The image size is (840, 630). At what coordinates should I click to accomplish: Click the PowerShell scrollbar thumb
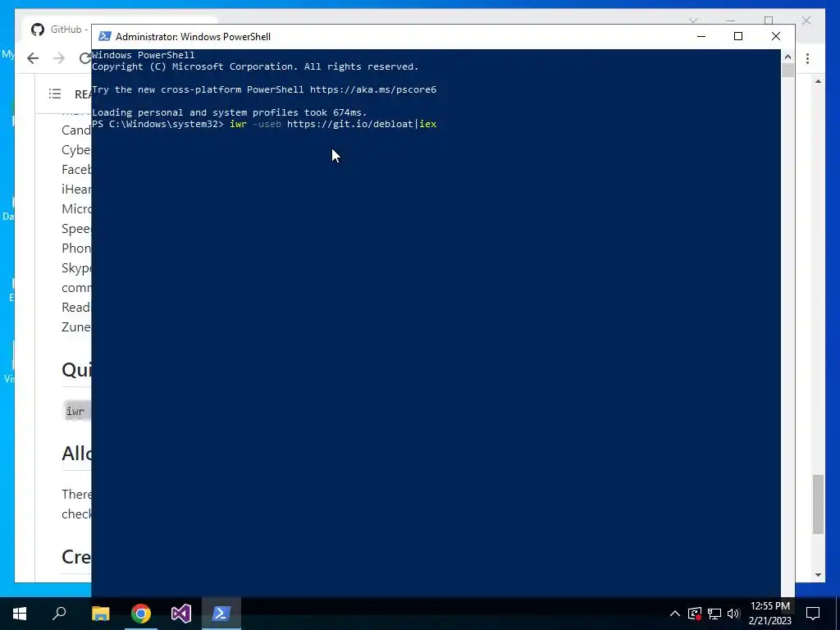(787, 71)
